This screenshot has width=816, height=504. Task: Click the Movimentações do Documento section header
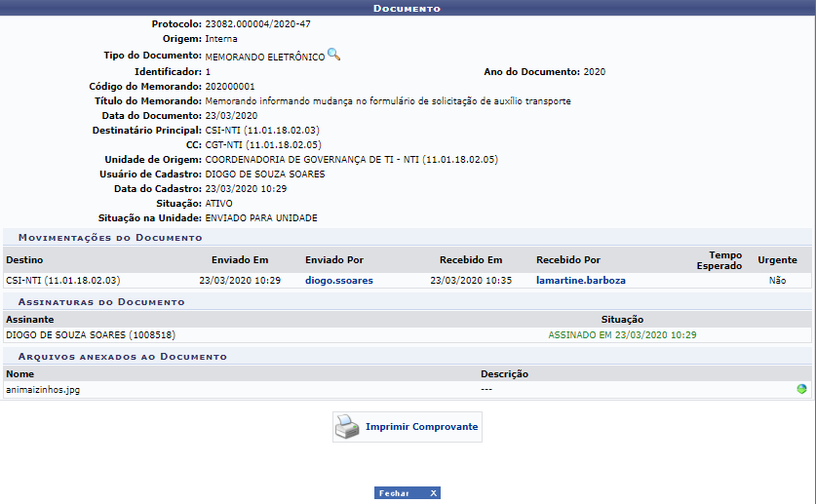click(x=110, y=237)
